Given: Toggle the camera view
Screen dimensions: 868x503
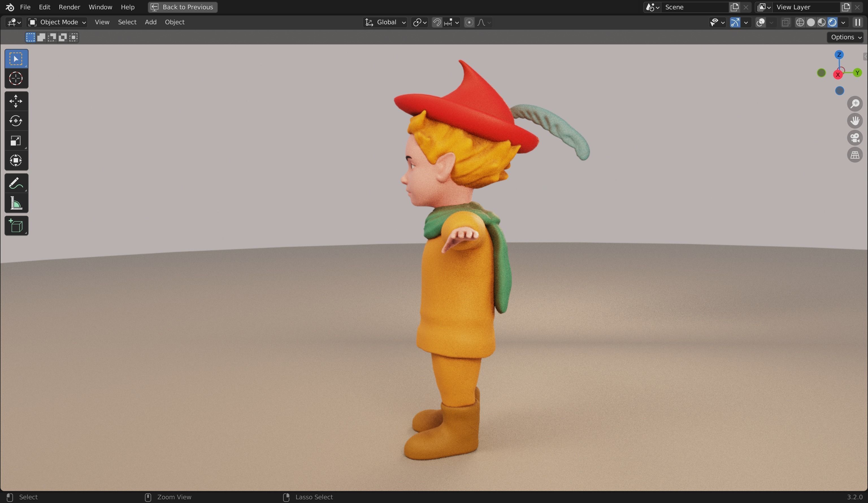Looking at the screenshot, I should [x=855, y=138].
